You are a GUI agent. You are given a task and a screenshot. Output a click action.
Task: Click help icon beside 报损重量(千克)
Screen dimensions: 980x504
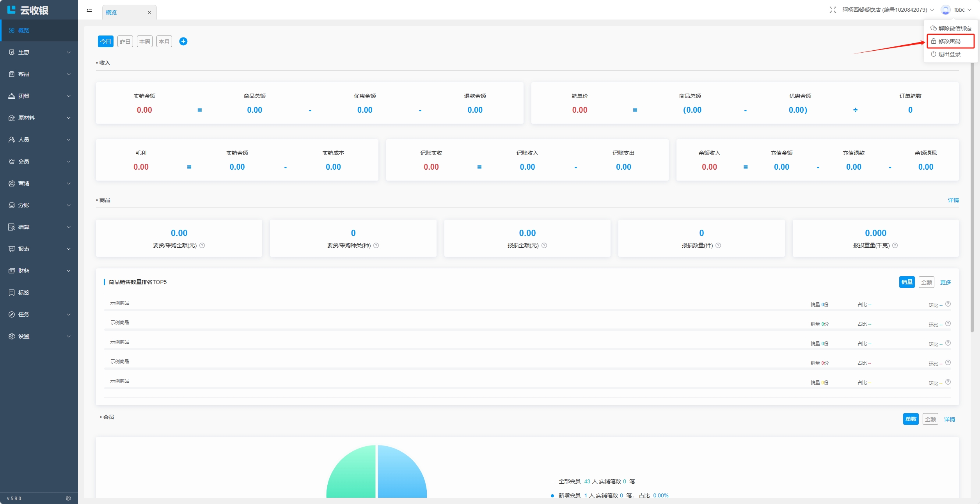895,245
